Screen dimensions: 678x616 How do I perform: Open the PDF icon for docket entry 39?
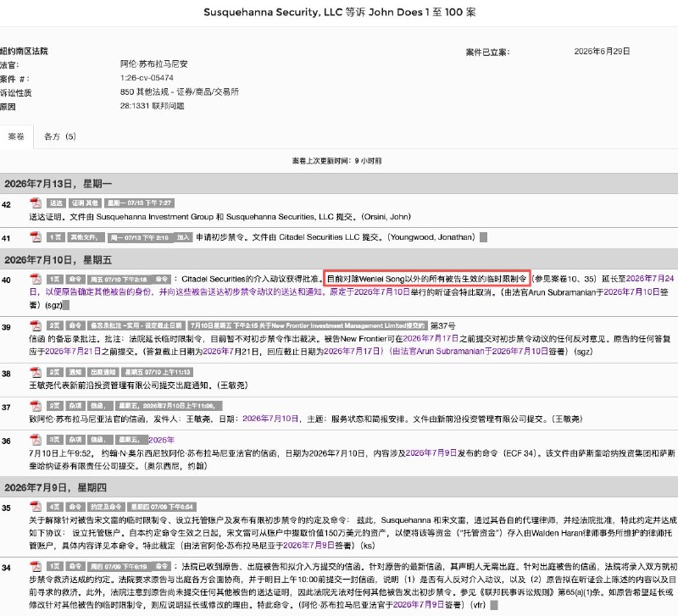(36, 325)
